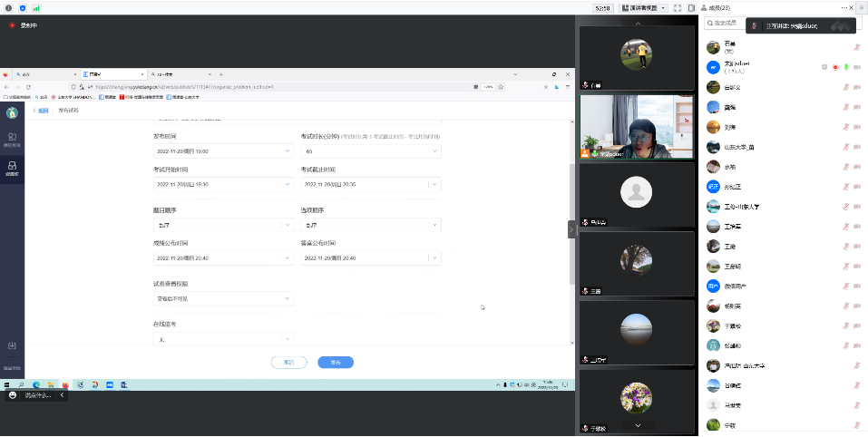The image size is (868, 437).
Task: Click the side panel layout icon
Action: point(691,7)
